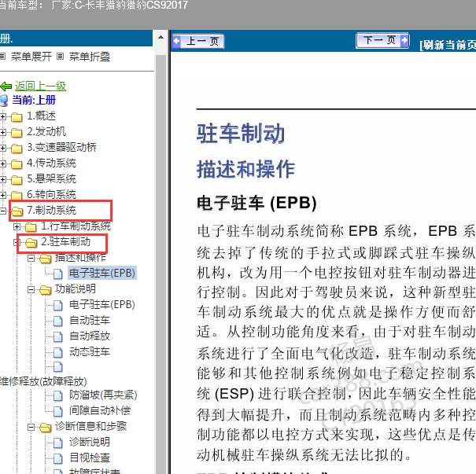Open the 3.变速器驱动桥 chapter
The image size is (476, 474).
[61, 147]
